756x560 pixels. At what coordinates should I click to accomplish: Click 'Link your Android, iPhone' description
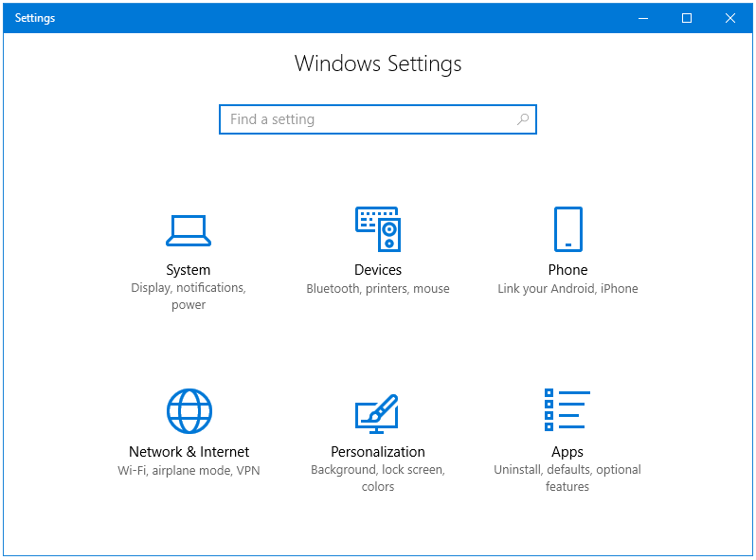[x=568, y=288]
